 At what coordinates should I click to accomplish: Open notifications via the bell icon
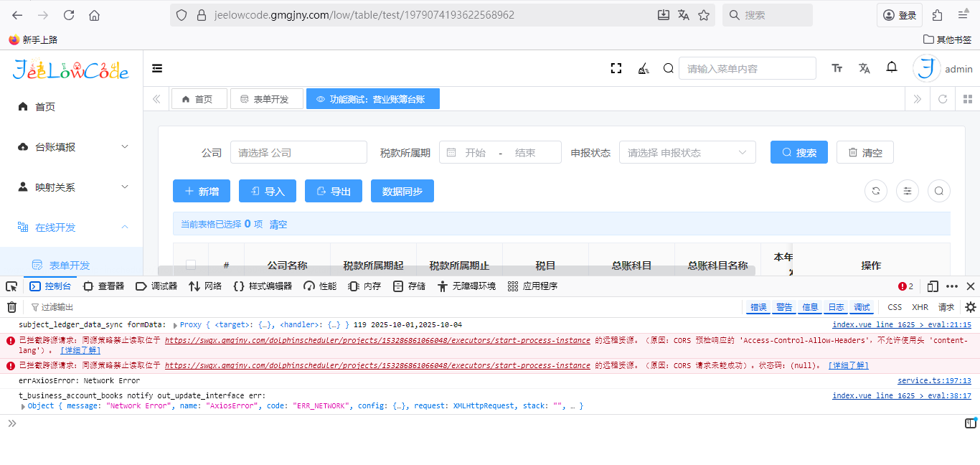tap(892, 67)
